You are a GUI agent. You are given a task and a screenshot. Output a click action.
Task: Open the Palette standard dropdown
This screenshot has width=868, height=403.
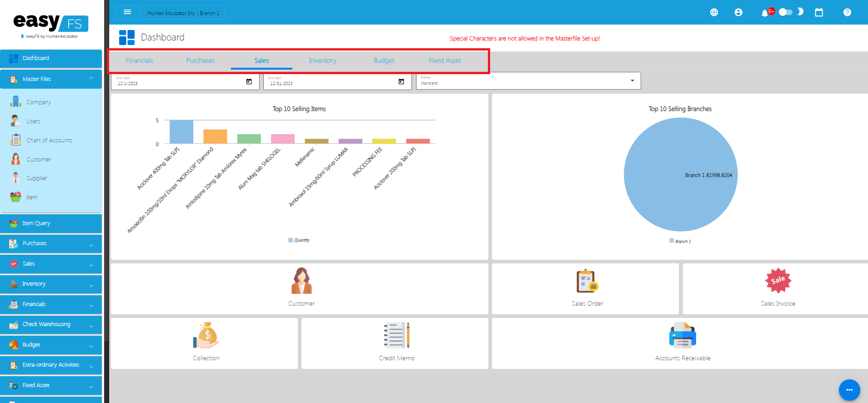(x=528, y=81)
